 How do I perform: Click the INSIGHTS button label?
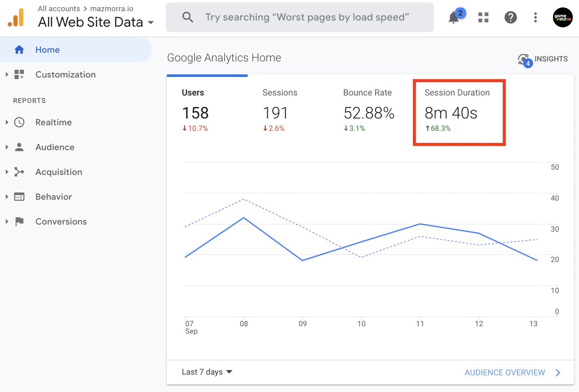[551, 59]
